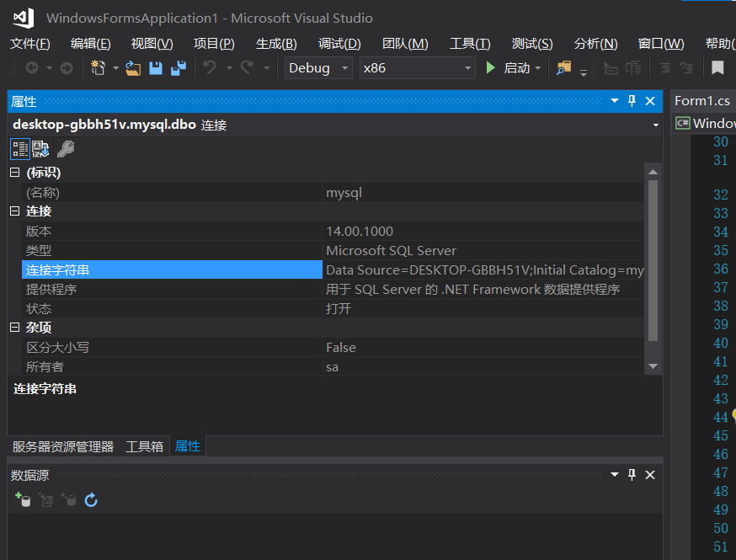Pin the 数据源 panel
Screen dimensions: 736x560
point(632,475)
